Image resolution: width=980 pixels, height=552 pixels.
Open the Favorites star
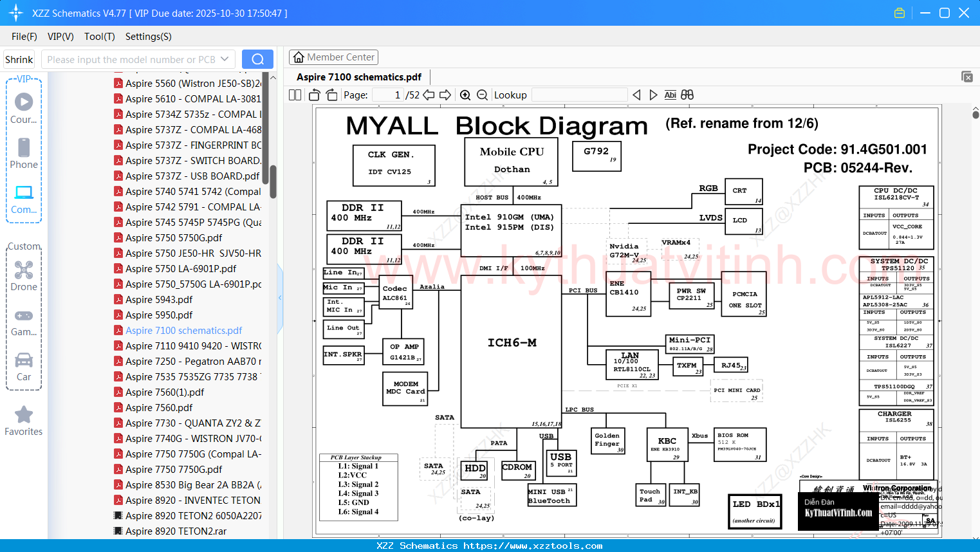pos(24,421)
